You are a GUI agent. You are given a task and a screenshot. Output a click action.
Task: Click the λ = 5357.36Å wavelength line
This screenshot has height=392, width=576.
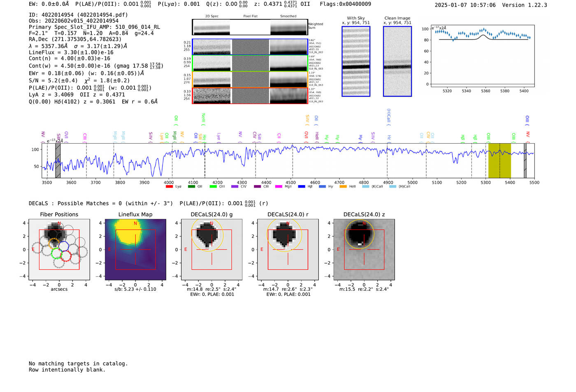(x=78, y=46)
